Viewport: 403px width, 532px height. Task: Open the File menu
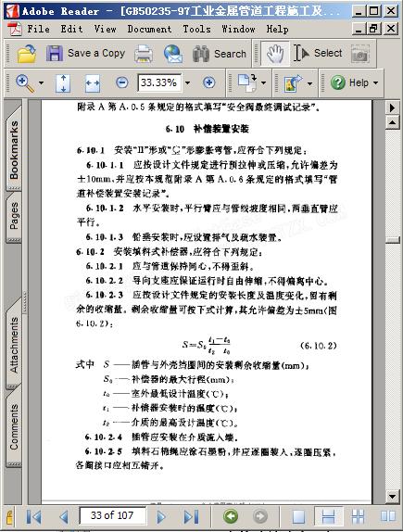pyautogui.click(x=38, y=29)
